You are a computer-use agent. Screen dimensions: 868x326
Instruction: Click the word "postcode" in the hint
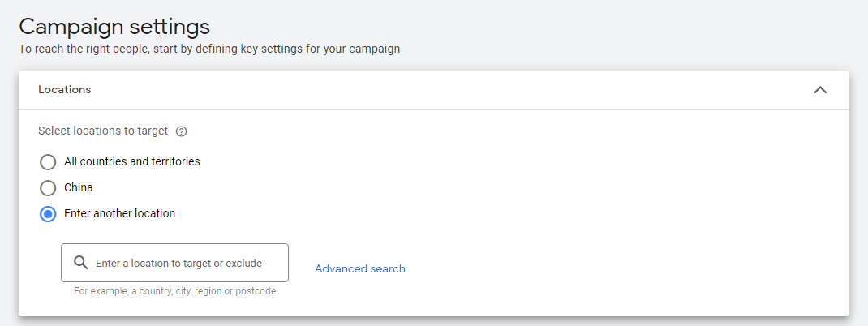[255, 290]
